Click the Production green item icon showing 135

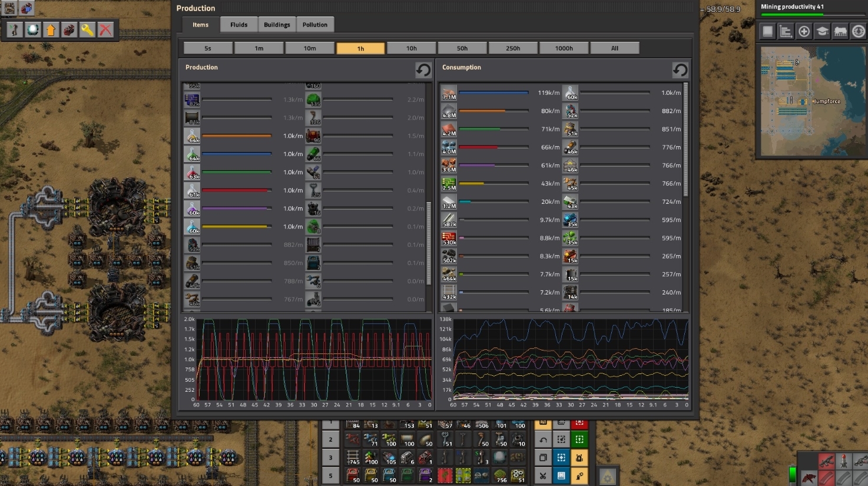pos(313,100)
